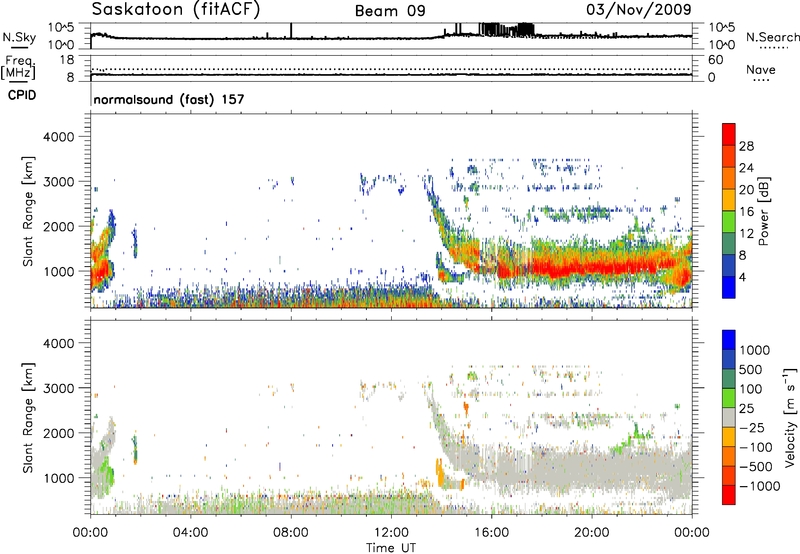This screenshot has width=800, height=554.
Task: Click the dotted Nave trace in frequency panel
Action: click(391, 69)
